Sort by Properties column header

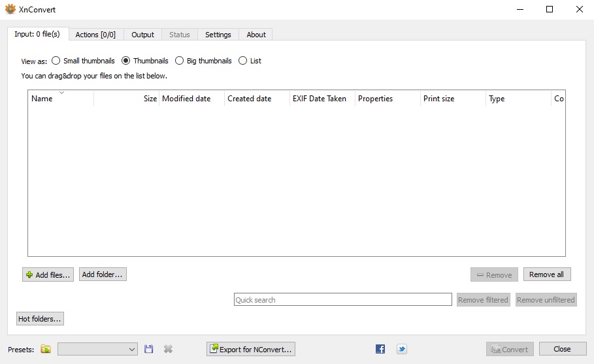click(388, 99)
